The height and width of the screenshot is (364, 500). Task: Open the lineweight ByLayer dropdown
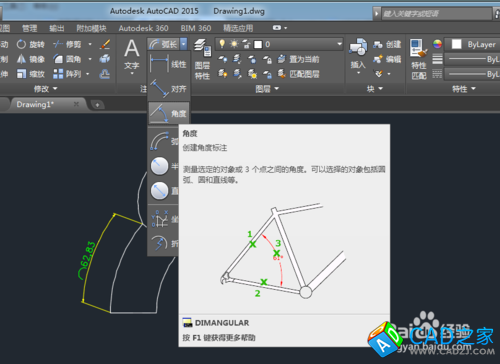tap(473, 59)
